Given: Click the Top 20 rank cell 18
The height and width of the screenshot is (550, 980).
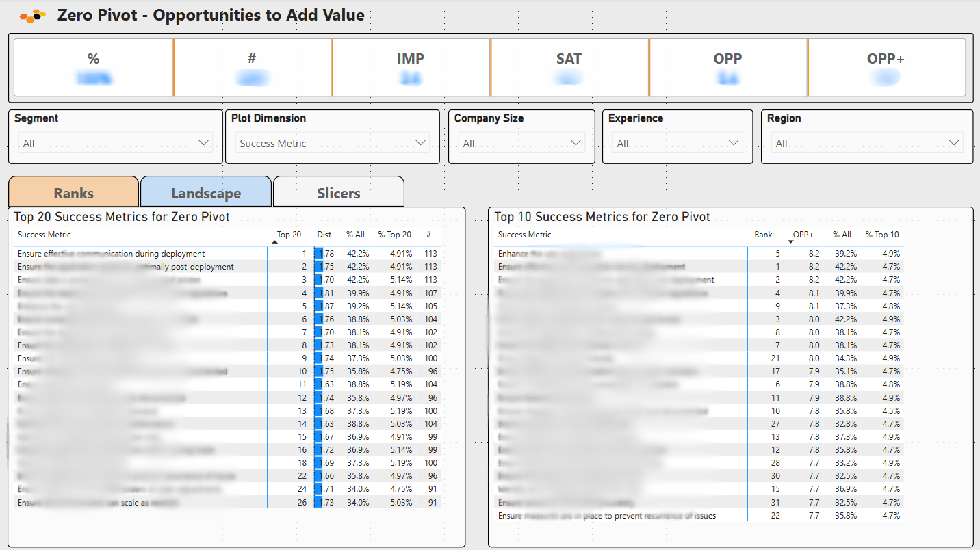Looking at the screenshot, I should tap(302, 463).
